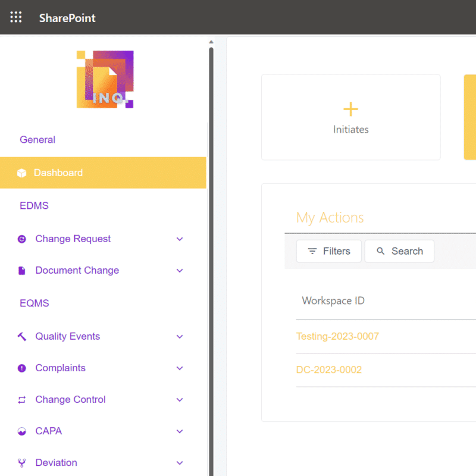Click the My Actions heading
The height and width of the screenshot is (476, 476).
[330, 218]
